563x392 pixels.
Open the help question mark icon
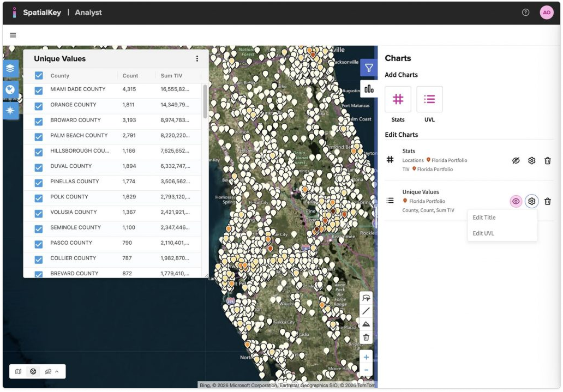tap(525, 13)
